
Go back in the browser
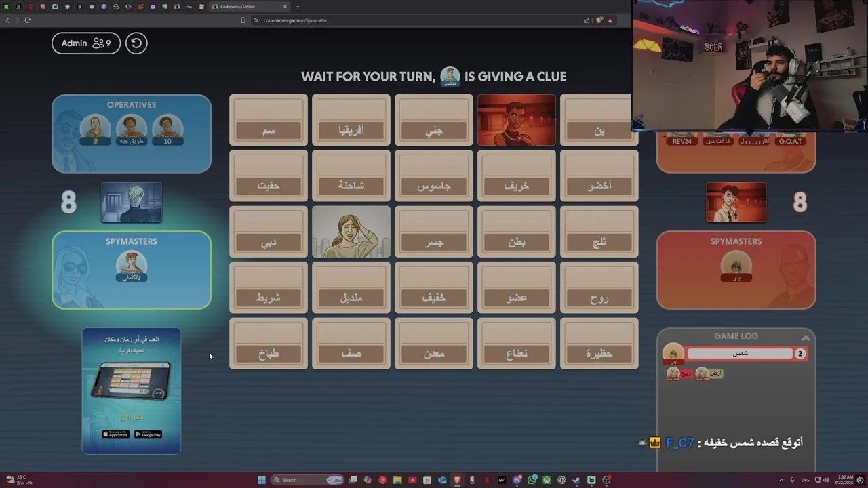point(7,20)
